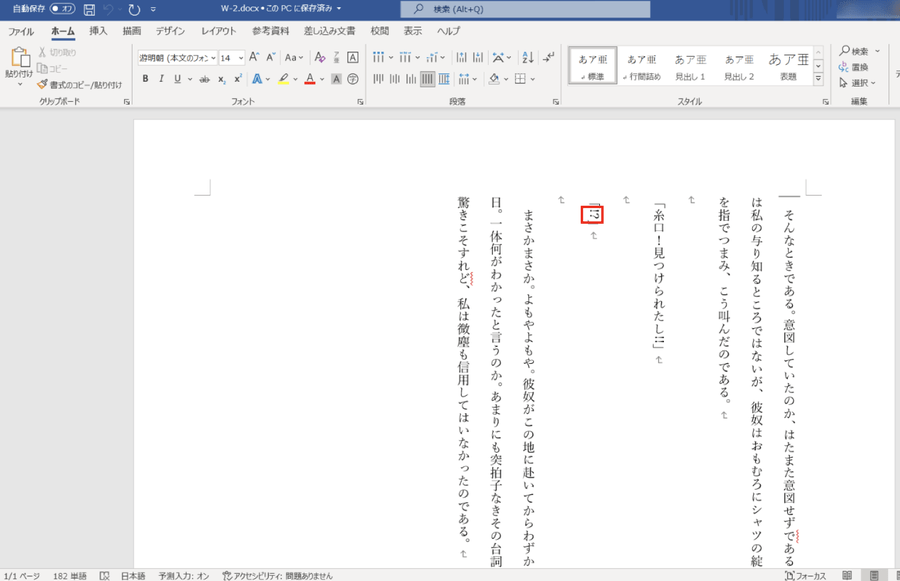Toggle the AutoSave (自動保存) switch
Screen dimensions: 900x581
coord(62,8)
